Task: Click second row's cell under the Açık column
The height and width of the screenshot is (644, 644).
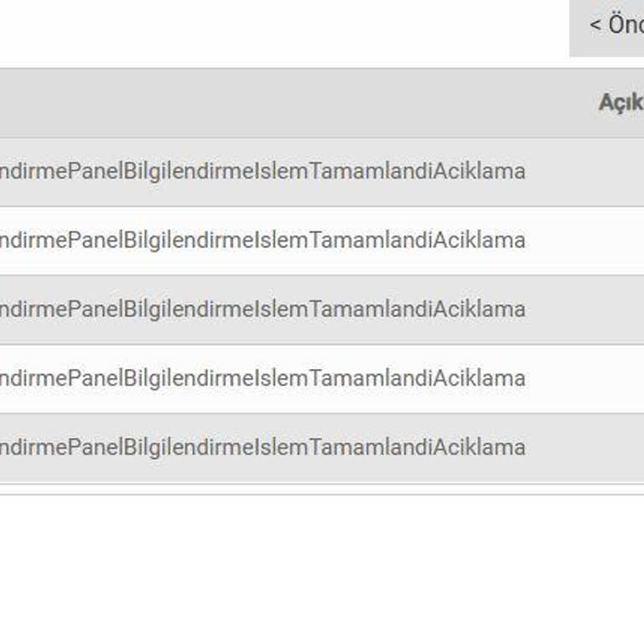Action: pos(621,240)
